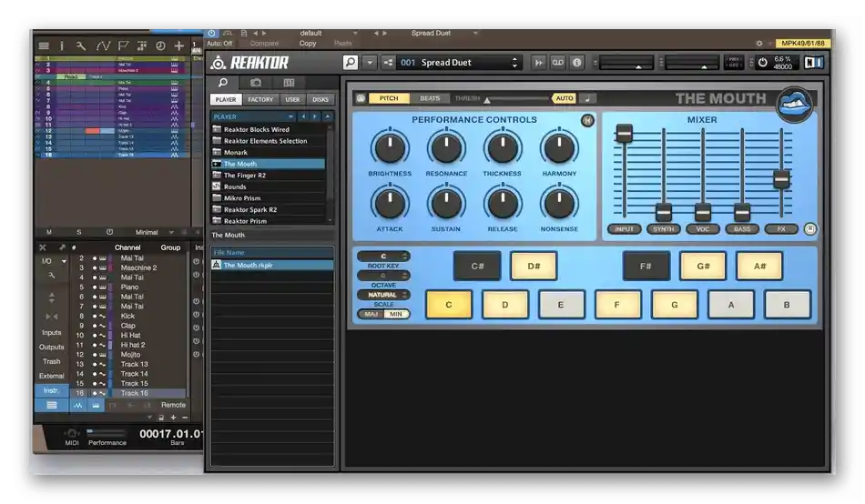Image resolution: width=865 pixels, height=504 pixels.
Task: Click reset icon beside Performance Controls title
Action: pyautogui.click(x=587, y=120)
